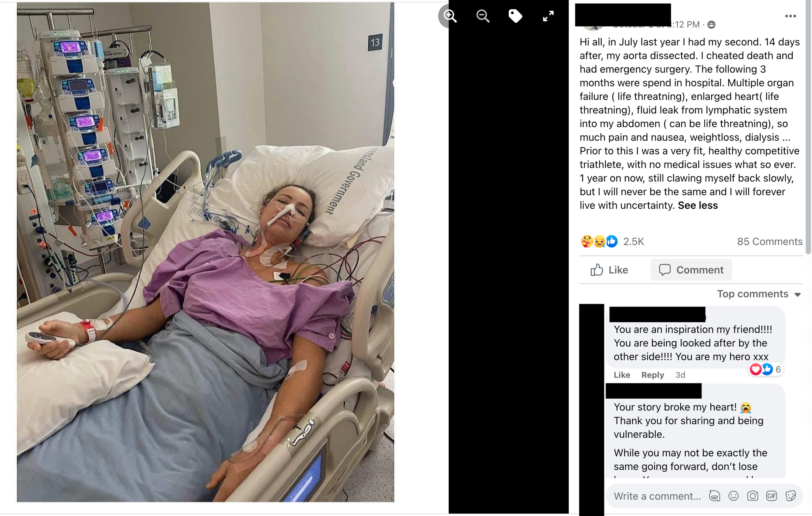Tag the photo with tag icon

point(515,16)
